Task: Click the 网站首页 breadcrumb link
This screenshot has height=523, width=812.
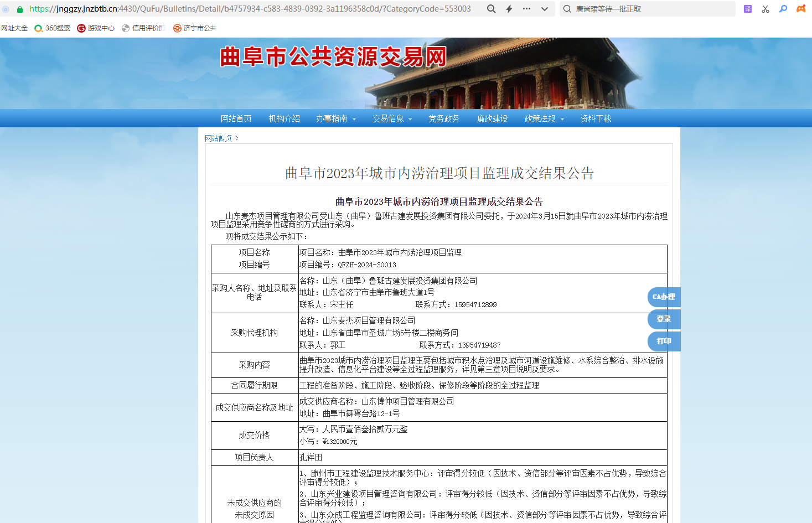Action: [x=218, y=138]
